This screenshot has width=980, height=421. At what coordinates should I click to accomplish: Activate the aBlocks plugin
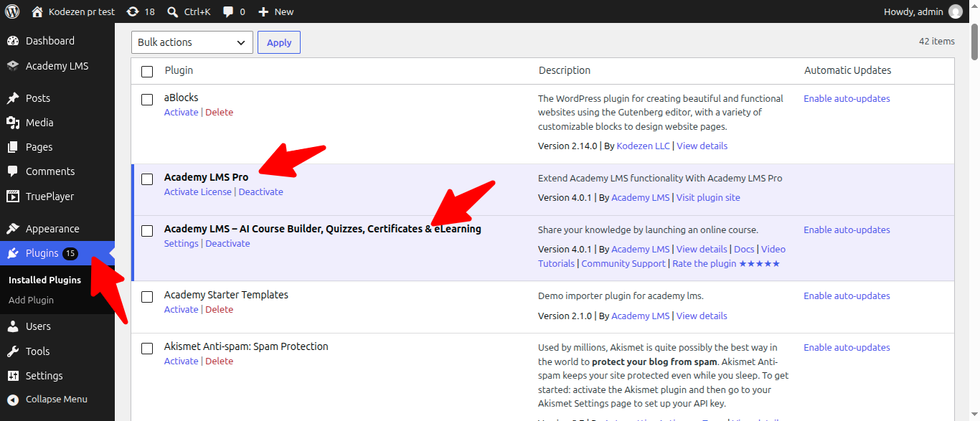pos(181,112)
